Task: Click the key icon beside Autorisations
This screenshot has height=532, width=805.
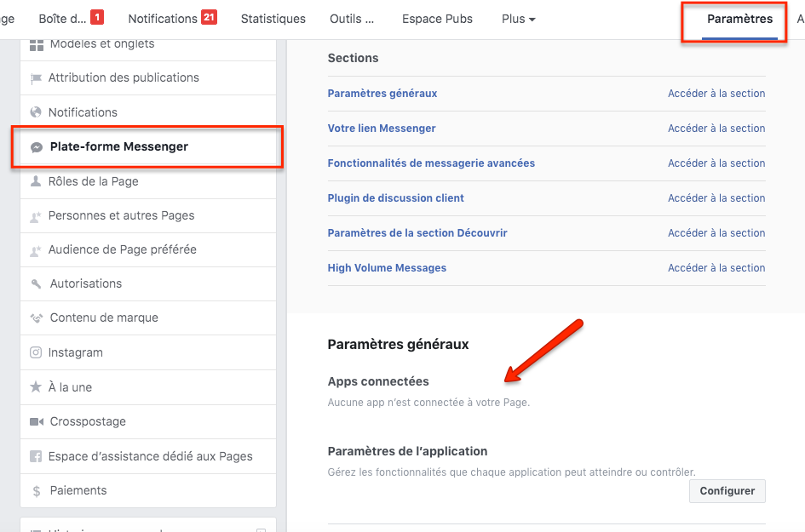Action: tap(36, 283)
